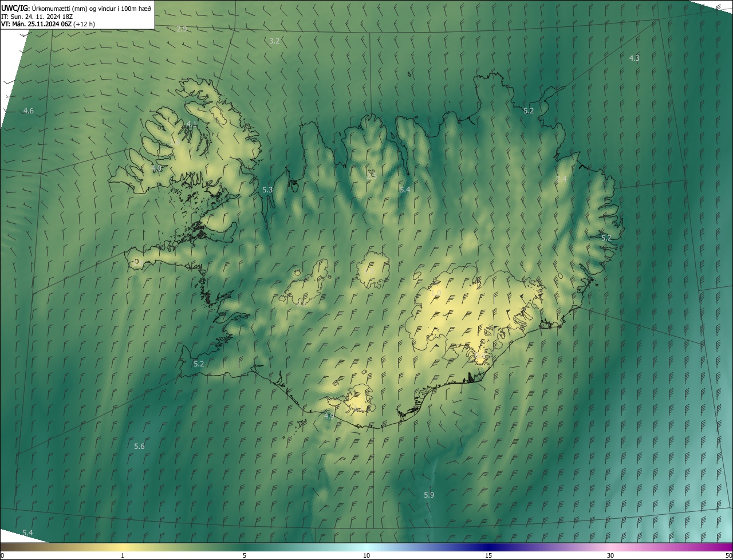
Task: Select the 4.9 value label on the south coast
Action: point(329,416)
